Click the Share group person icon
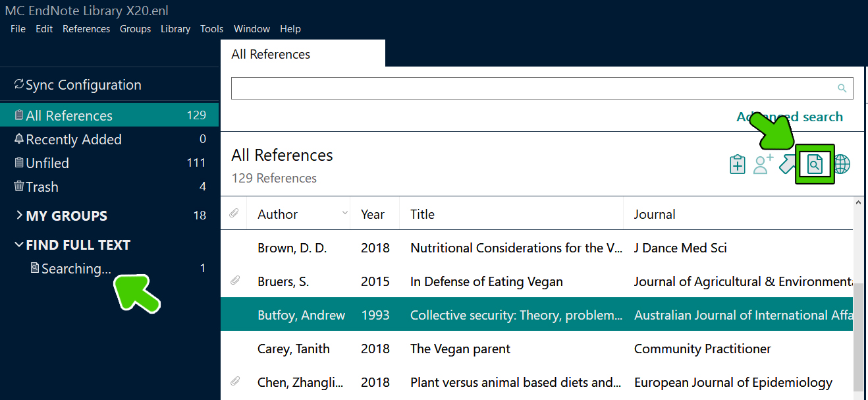The width and height of the screenshot is (868, 400). coord(763,164)
